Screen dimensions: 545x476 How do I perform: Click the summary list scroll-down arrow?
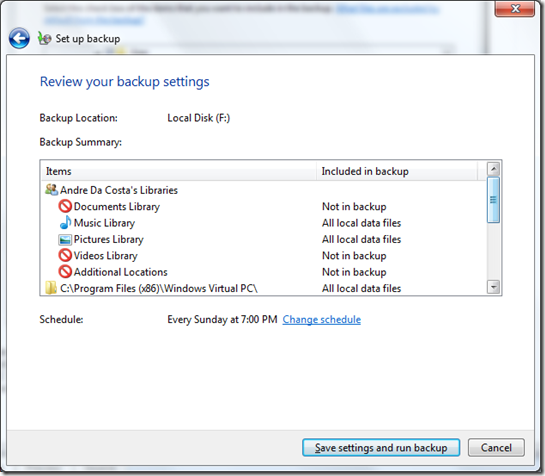click(x=494, y=287)
